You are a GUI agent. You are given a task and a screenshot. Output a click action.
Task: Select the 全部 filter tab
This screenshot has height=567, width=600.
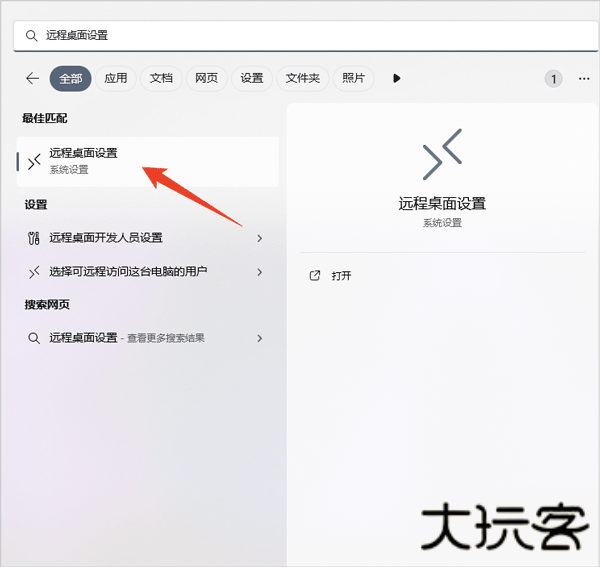70,78
